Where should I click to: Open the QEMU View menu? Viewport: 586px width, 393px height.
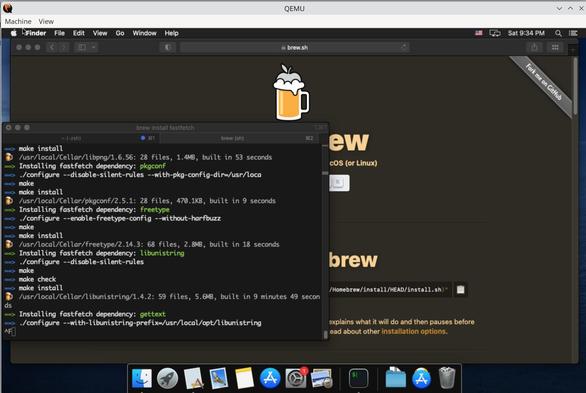(x=46, y=21)
